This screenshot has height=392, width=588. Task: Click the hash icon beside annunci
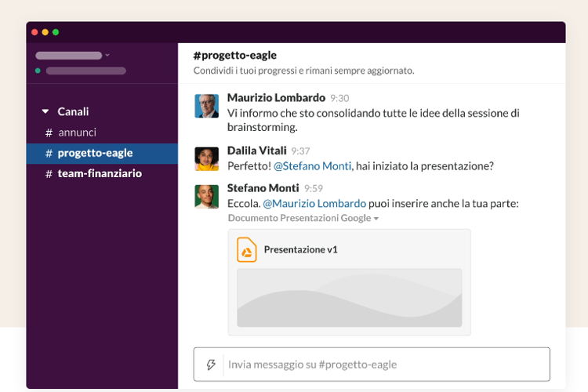pyautogui.click(x=49, y=132)
